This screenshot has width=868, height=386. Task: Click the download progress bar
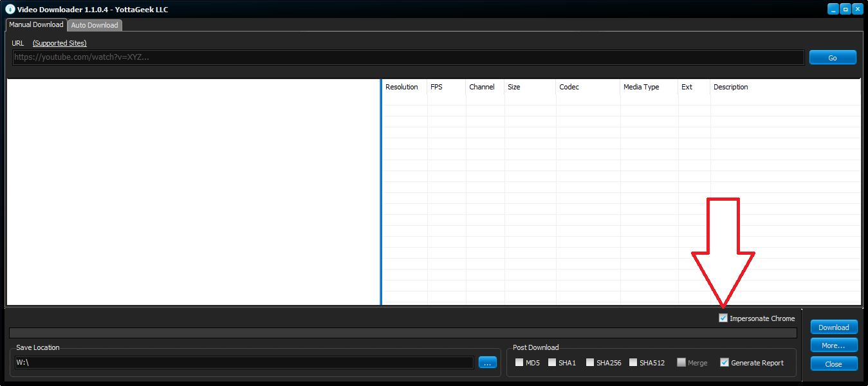tap(403, 333)
